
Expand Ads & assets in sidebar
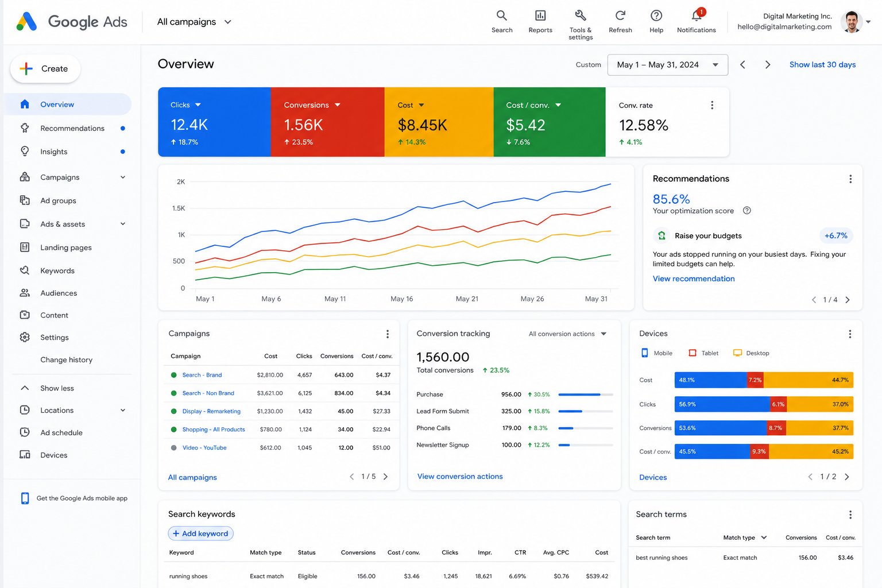click(123, 224)
